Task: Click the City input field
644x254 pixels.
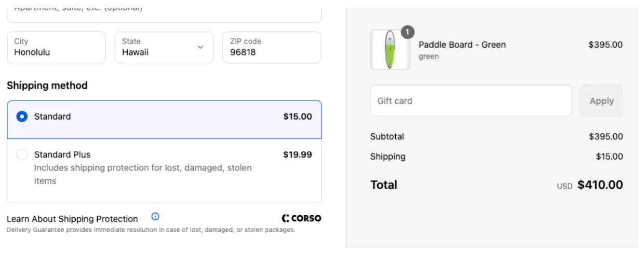Action: 56,48
